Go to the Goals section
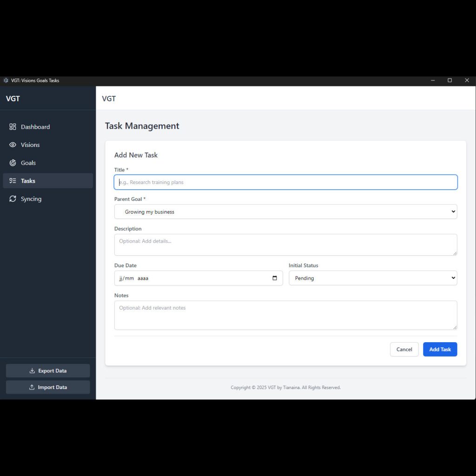476x476 pixels. click(28, 163)
